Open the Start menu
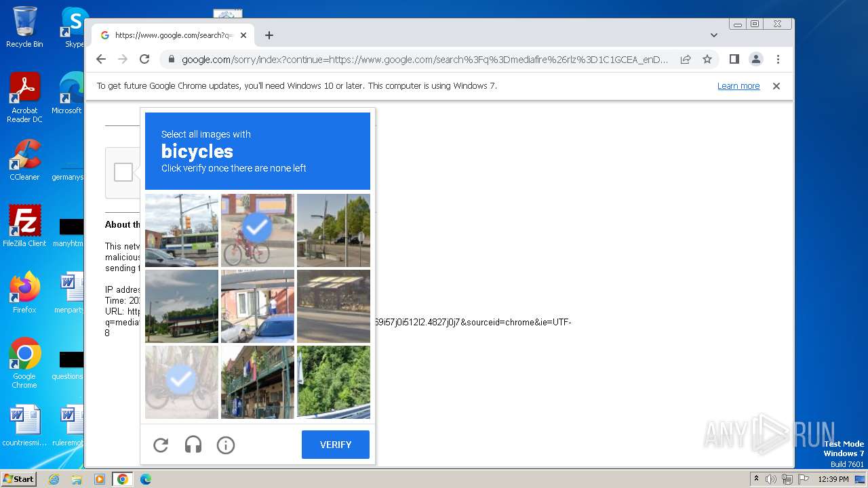868x488 pixels. coord(18,479)
